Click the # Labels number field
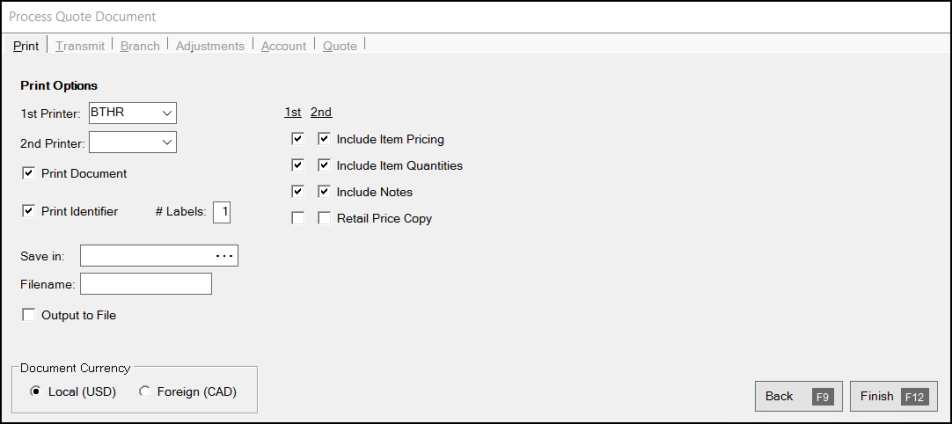952x424 pixels. 222,212
